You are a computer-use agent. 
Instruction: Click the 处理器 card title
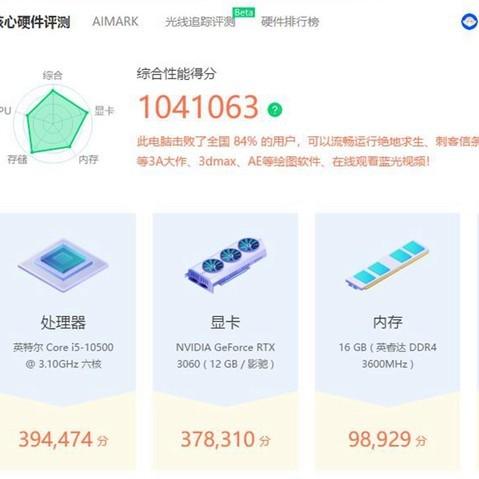coord(63,322)
